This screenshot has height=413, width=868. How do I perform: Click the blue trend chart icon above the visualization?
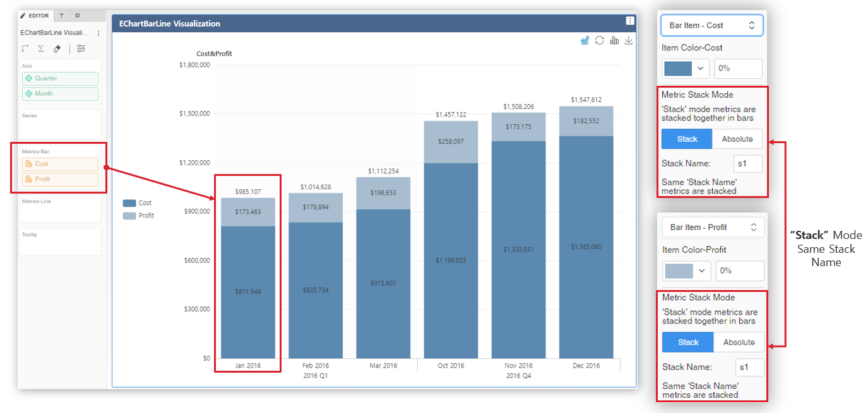584,40
